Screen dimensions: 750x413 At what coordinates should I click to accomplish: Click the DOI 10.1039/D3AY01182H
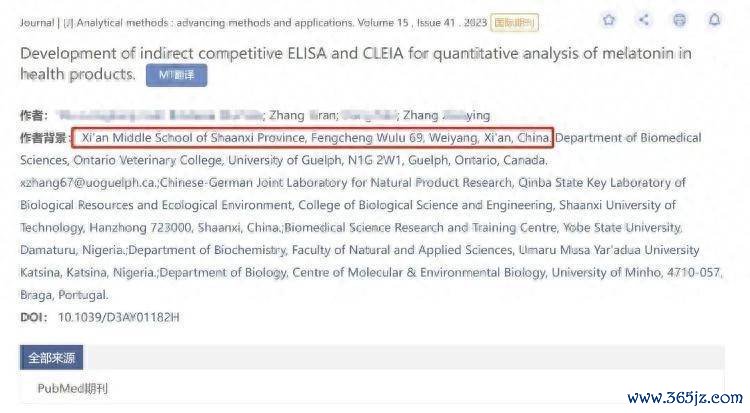119,317
